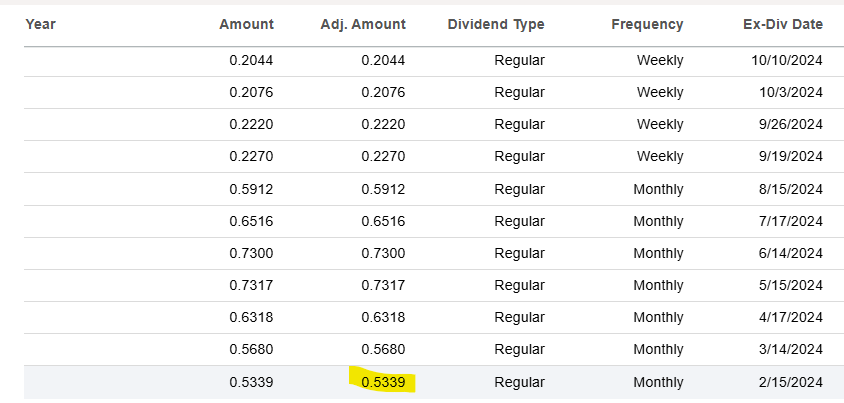844x403 pixels.
Task: Click Regular dividend type in the 2/15/2024 row
Action: 519,383
